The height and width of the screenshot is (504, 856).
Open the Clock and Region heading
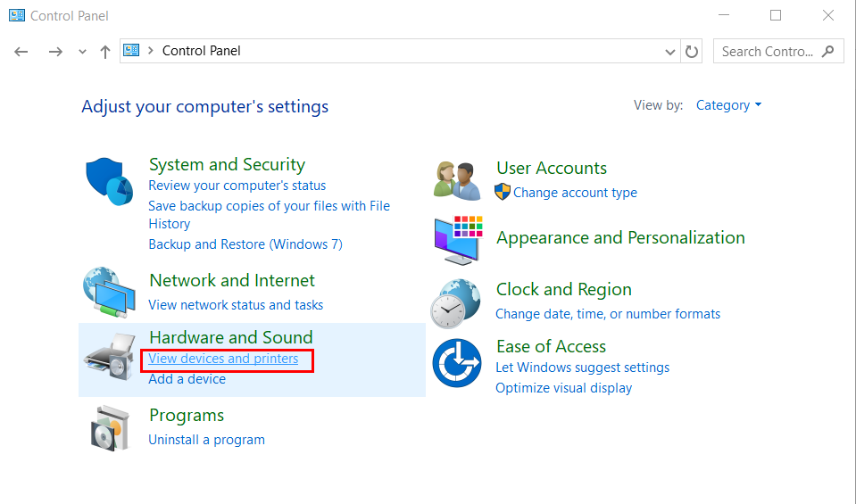pos(564,289)
